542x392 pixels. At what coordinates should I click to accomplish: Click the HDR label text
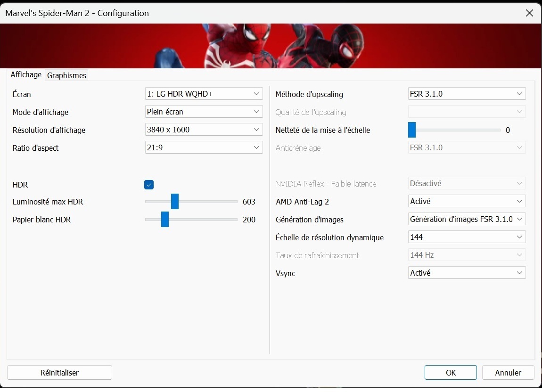click(x=20, y=185)
